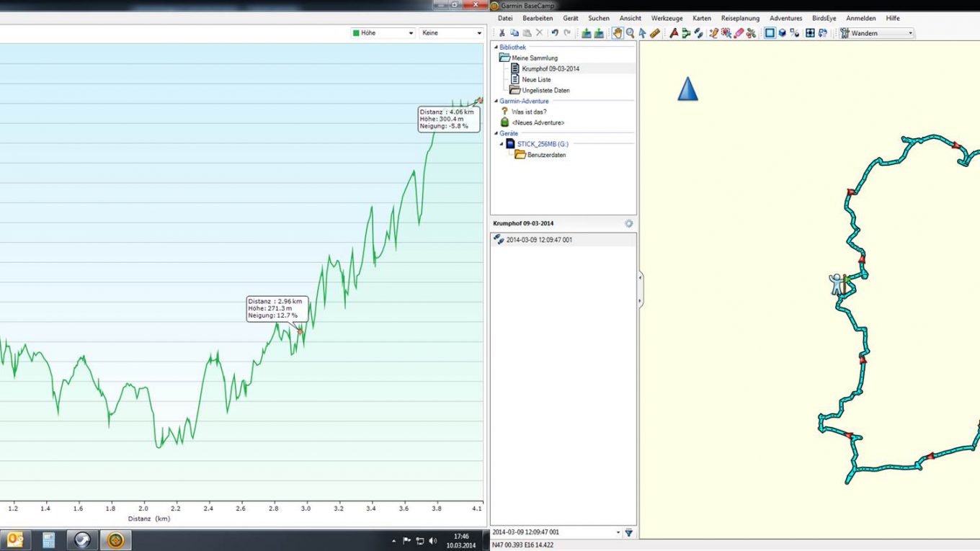Select the New Track footprints tool
The image size is (980, 551).
click(698, 33)
